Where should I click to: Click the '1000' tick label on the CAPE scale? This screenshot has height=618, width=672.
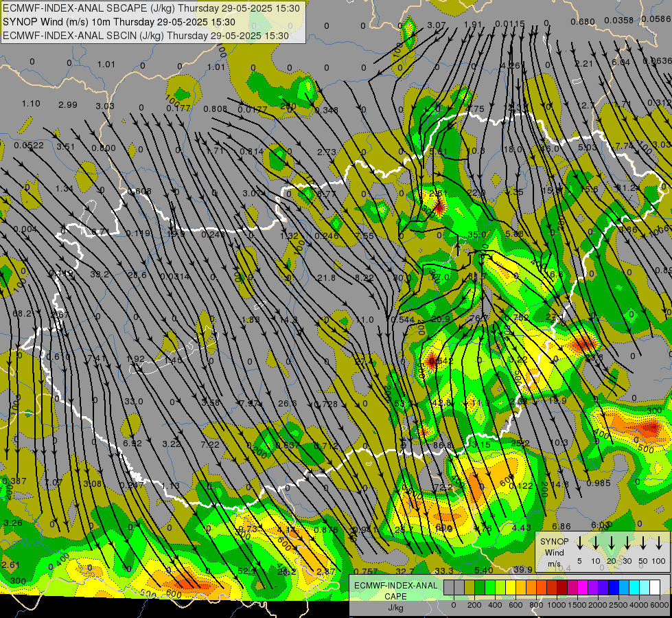pyautogui.click(x=557, y=605)
